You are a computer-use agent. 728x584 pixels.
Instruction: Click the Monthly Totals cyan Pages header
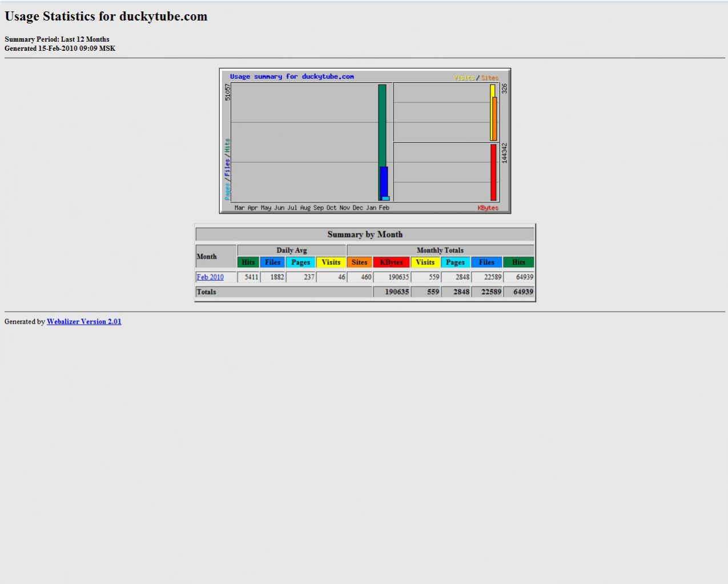click(455, 263)
